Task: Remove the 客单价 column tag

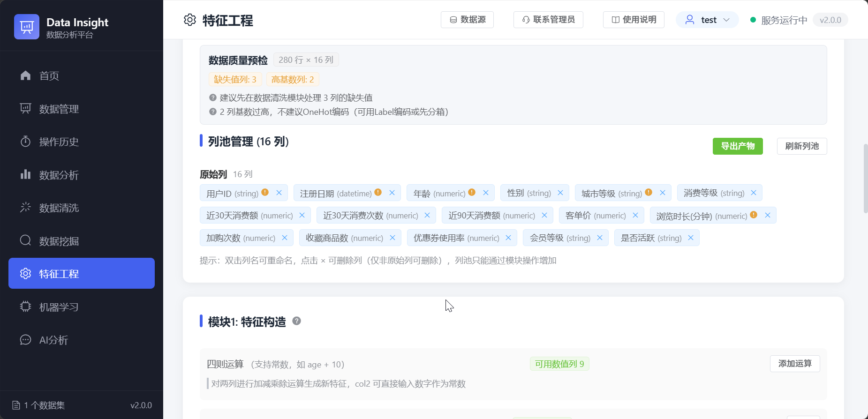Action: pos(635,215)
